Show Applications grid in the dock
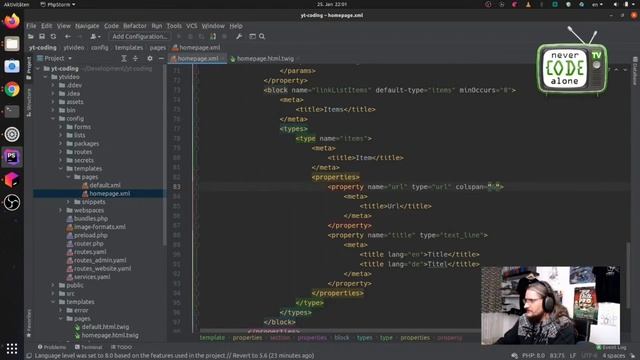This screenshot has height=360, width=640. [x=12, y=348]
